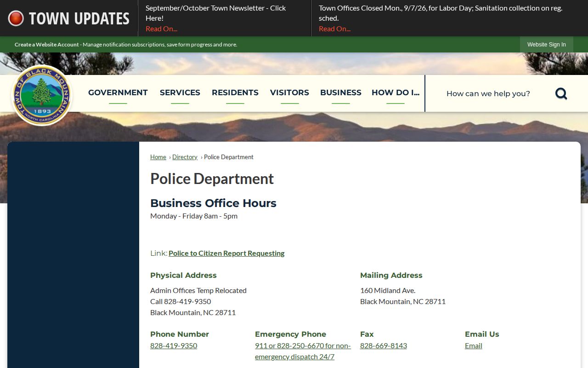This screenshot has width=588, height=368.
Task: Click the Police Department page heading
Action: pos(212,178)
